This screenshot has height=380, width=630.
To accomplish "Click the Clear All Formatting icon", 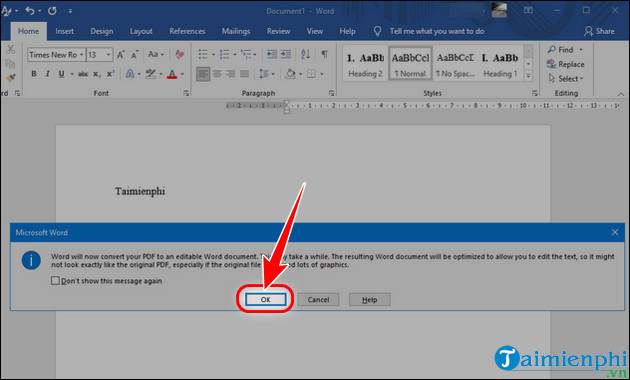I will [180, 54].
